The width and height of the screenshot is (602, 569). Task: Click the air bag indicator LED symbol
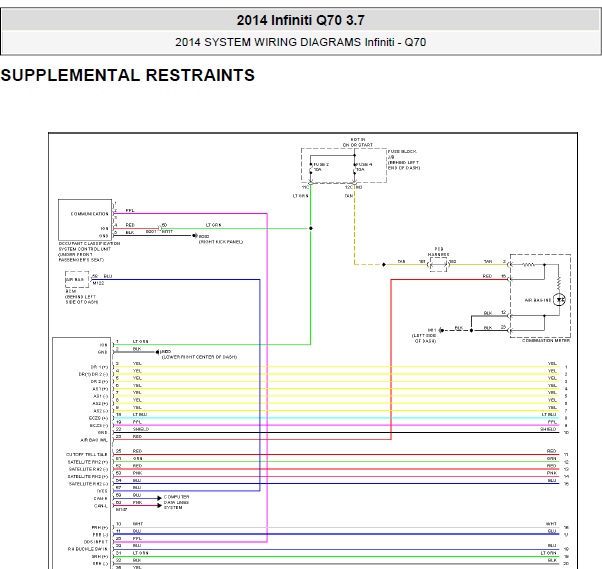coord(559,299)
